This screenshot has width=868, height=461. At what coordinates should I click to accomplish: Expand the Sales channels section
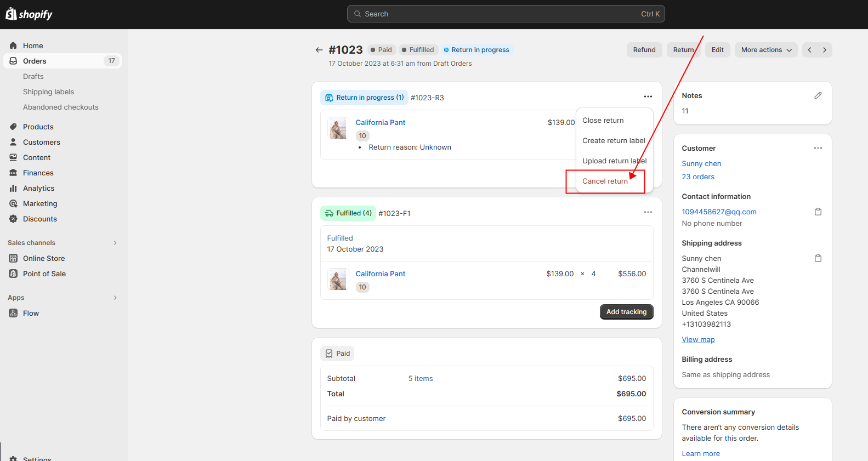(115, 243)
